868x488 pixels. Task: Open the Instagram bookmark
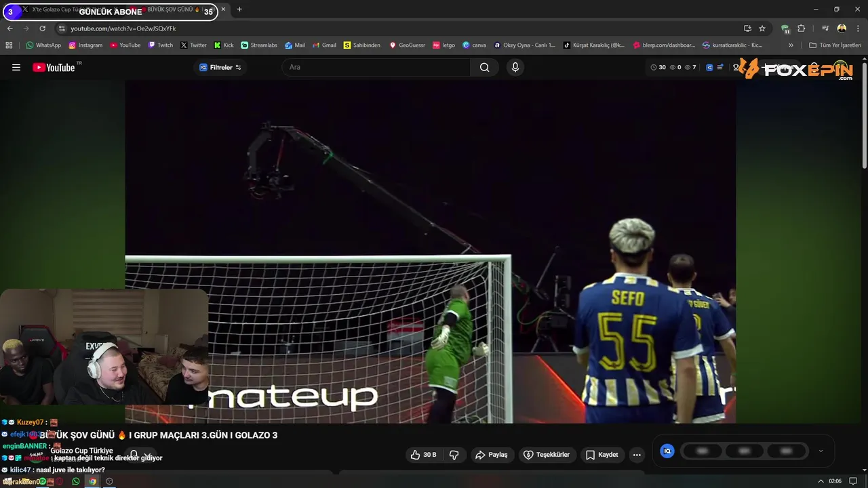pos(85,45)
